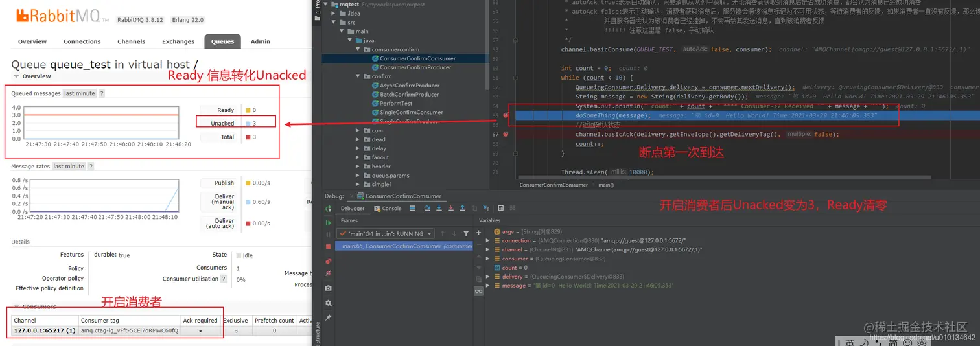Click the RabbitMQ logo
Screen dimensions: 980x346
[x=62, y=15]
